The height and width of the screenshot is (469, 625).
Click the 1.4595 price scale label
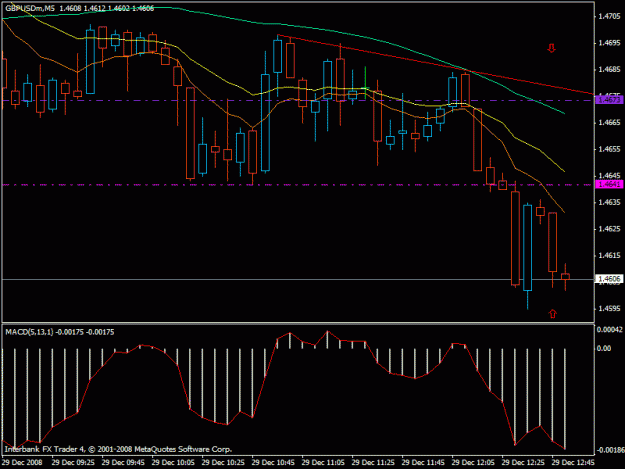[x=609, y=308]
